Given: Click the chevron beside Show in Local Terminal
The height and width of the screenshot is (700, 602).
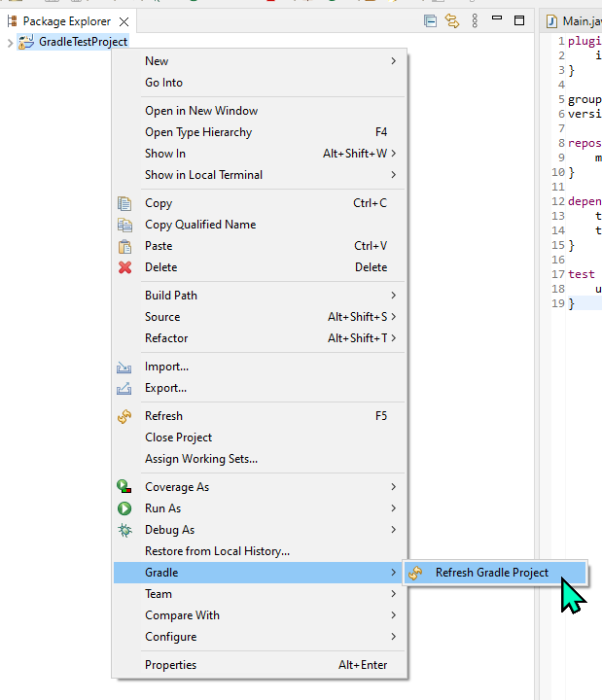Looking at the screenshot, I should point(393,175).
